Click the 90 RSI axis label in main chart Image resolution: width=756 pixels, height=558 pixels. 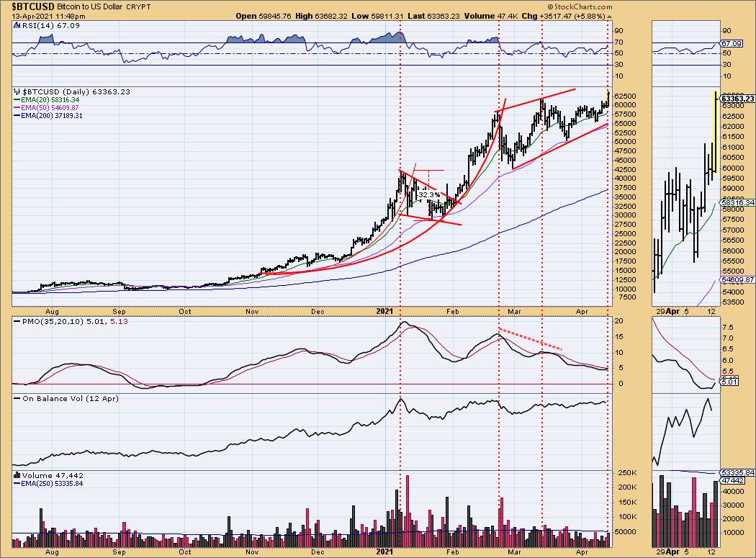[618, 31]
